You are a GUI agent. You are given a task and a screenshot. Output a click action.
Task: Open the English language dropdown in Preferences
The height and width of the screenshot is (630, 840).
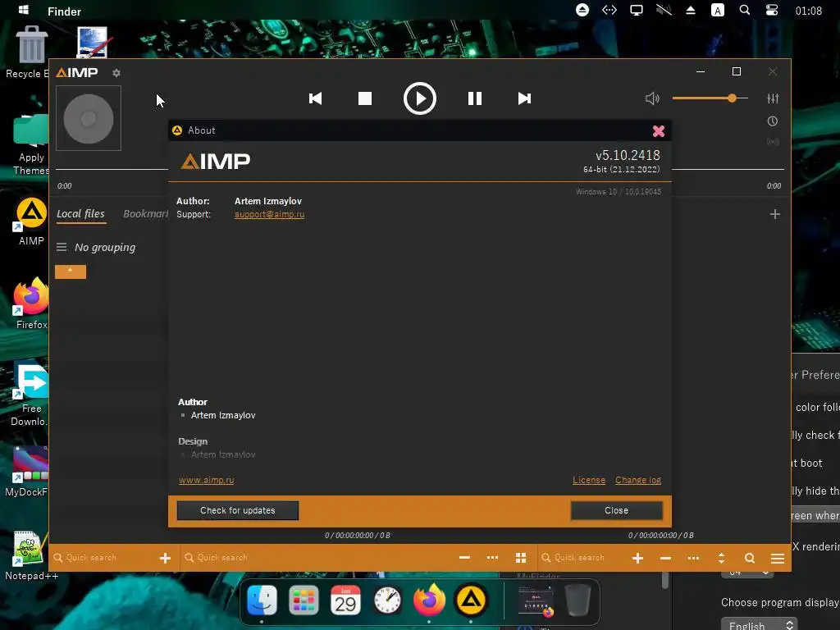click(x=760, y=624)
